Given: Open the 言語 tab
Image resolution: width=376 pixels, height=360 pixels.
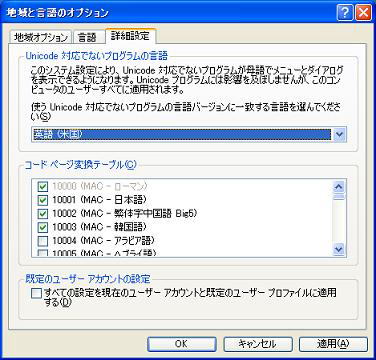Looking at the screenshot, I should 87,37.
